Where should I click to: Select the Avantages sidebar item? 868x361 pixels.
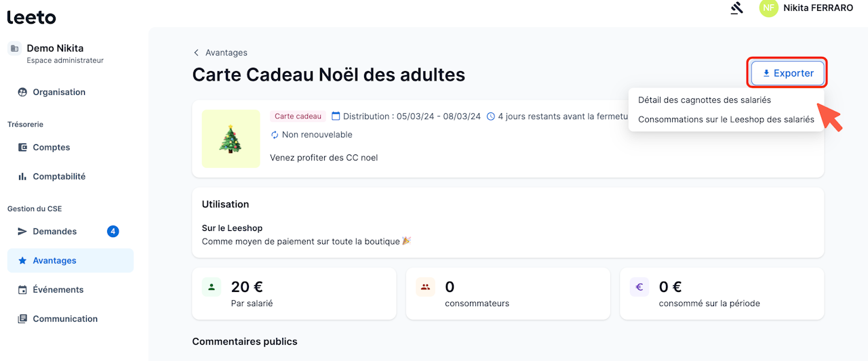(x=54, y=260)
